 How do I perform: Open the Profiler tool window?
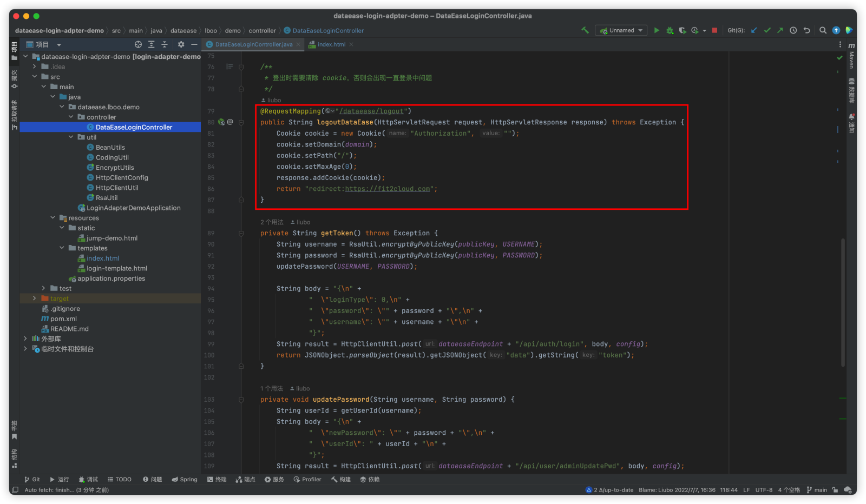tap(307, 479)
